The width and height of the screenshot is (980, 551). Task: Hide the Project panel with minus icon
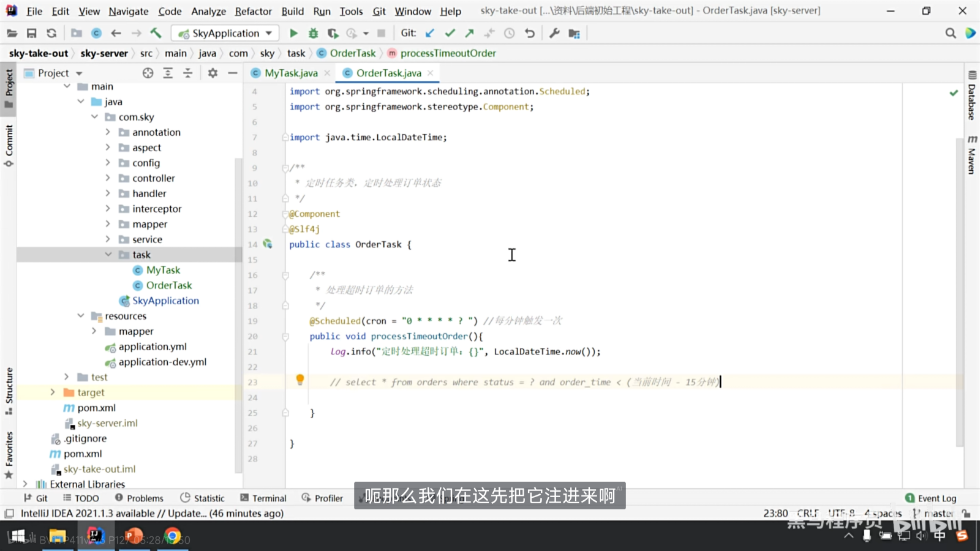[x=233, y=73]
